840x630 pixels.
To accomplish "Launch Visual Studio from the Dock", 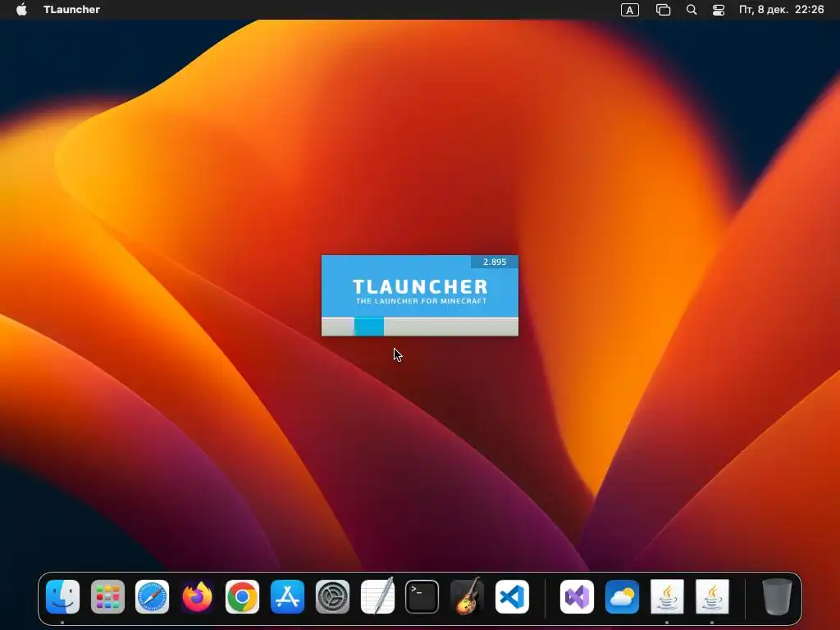I will (577, 597).
